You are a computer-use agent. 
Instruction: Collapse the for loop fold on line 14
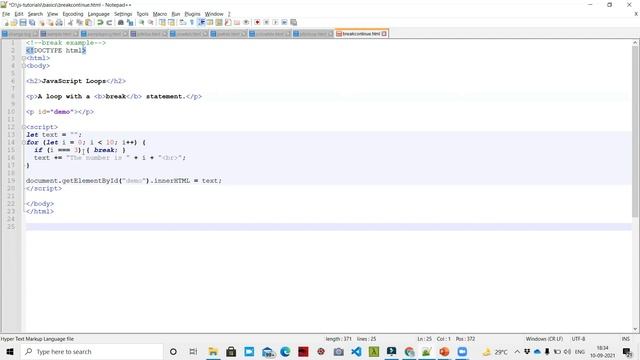coord(24,142)
